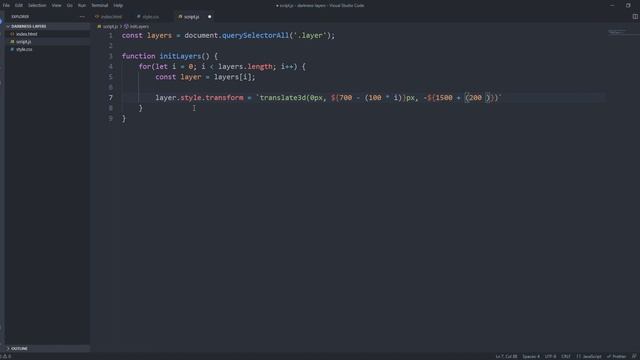This screenshot has height=360, width=640.
Task: Click the errors and warnings status indicator
Action: [6, 356]
